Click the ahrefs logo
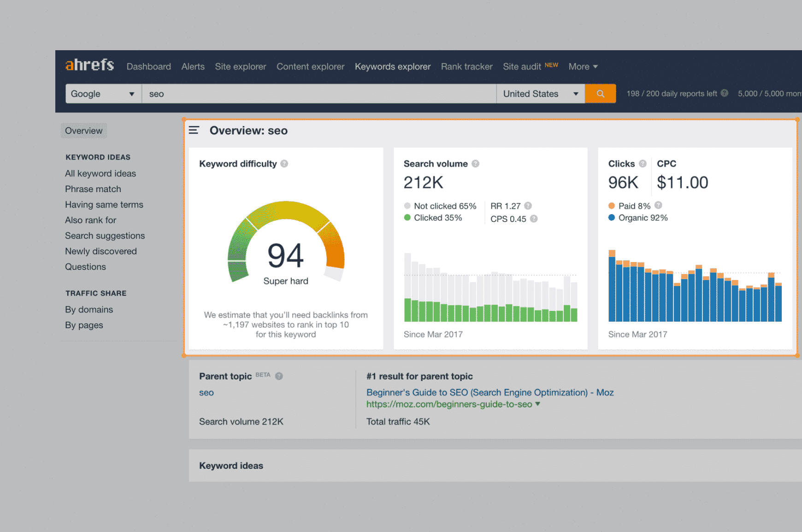802x532 pixels. click(90, 65)
